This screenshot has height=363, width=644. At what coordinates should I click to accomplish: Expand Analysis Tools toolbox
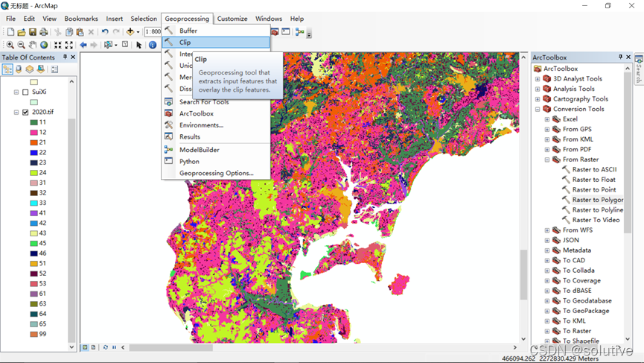[538, 89]
